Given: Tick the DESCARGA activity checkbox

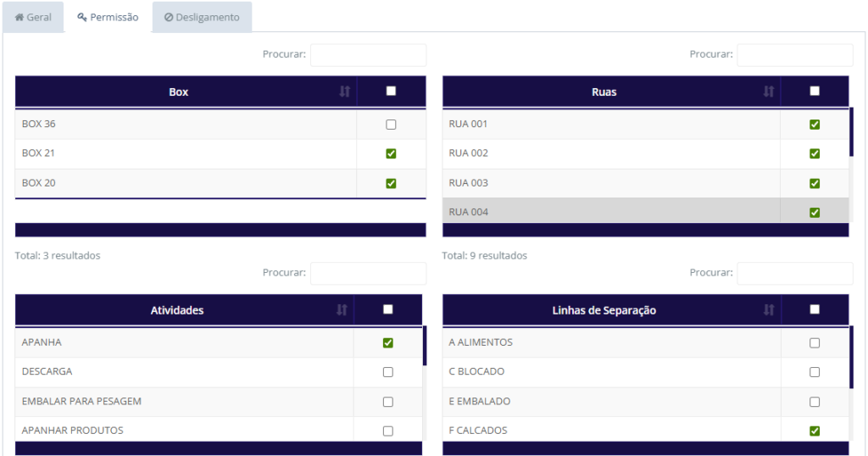Looking at the screenshot, I should coord(388,372).
